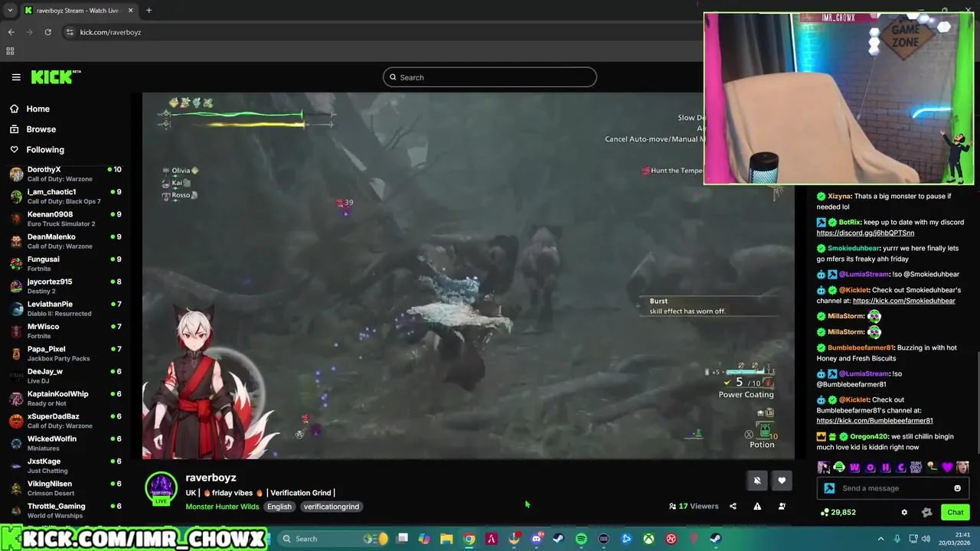Open Discord from the Windows taskbar
980x551 pixels.
[x=537, y=539]
